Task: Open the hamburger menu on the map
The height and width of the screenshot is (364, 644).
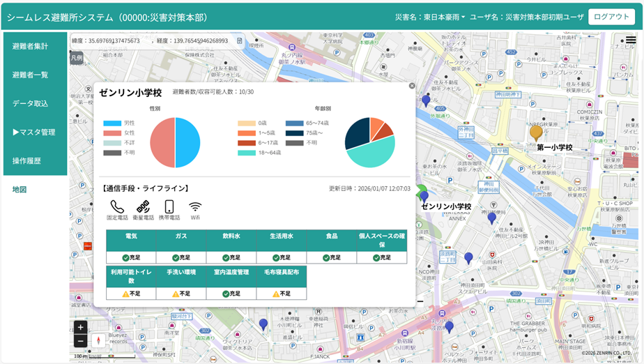Action: (x=631, y=40)
